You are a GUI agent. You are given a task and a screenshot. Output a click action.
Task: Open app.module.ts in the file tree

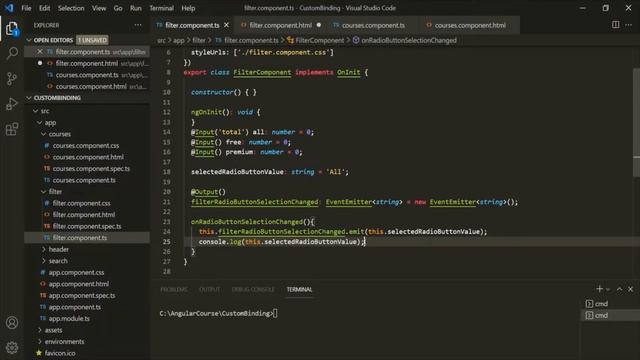click(x=69, y=318)
